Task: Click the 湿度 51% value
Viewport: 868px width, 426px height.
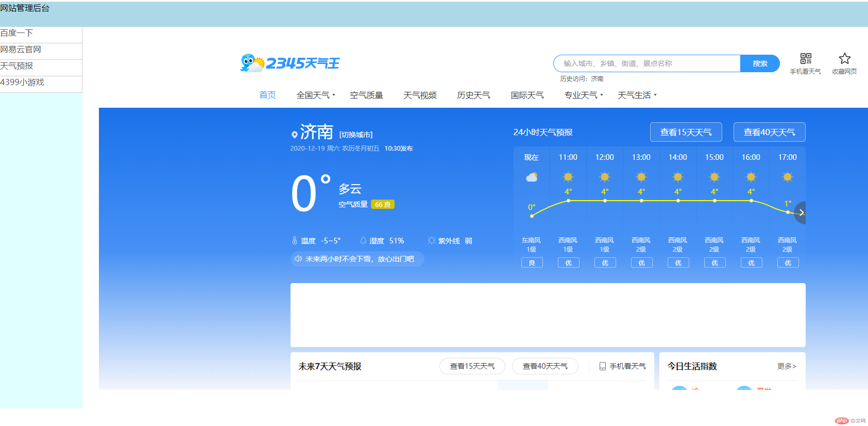Action: [386, 241]
